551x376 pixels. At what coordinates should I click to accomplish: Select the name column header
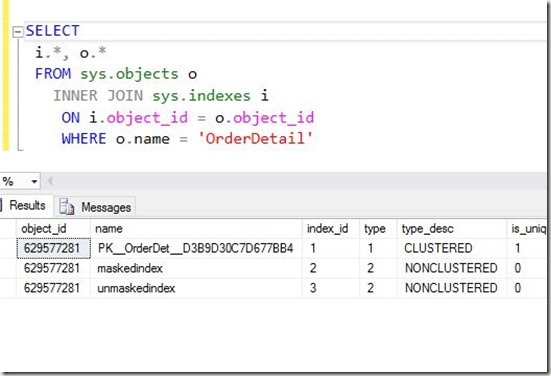point(196,229)
